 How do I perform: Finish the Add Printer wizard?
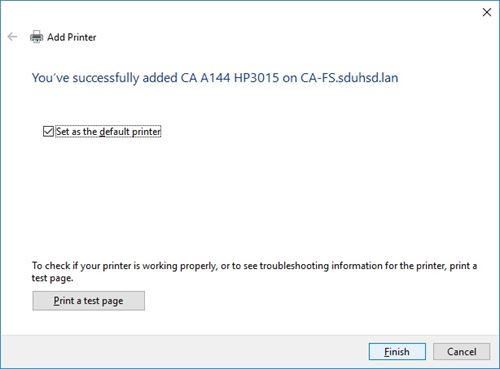pos(397,352)
